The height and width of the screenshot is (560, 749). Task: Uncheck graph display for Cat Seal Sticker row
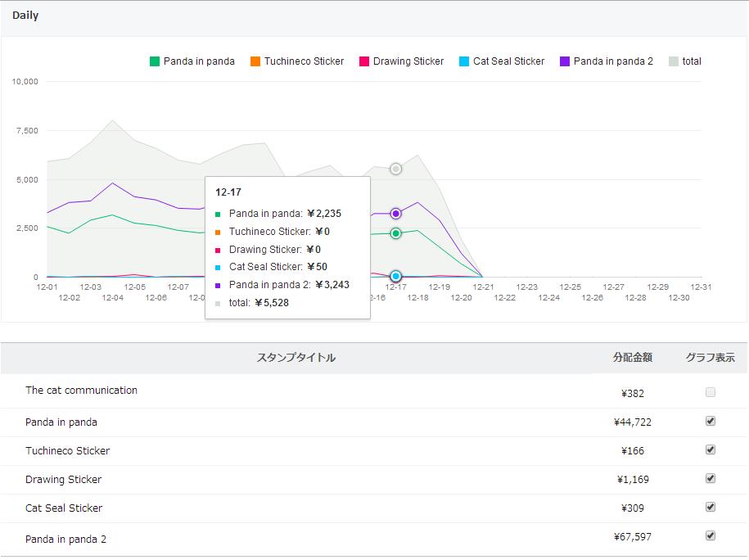pos(711,507)
